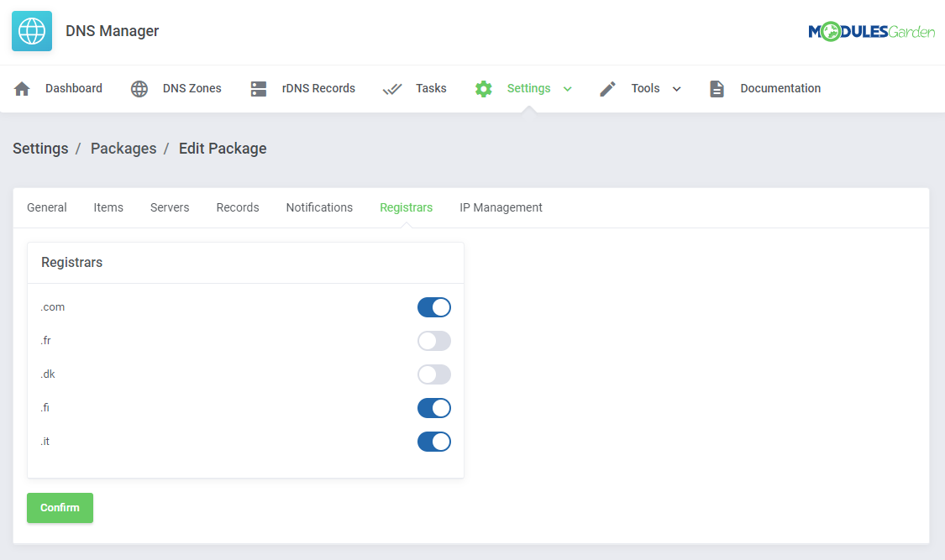945x560 pixels.
Task: Switch to the Notifications tab
Action: click(x=319, y=207)
